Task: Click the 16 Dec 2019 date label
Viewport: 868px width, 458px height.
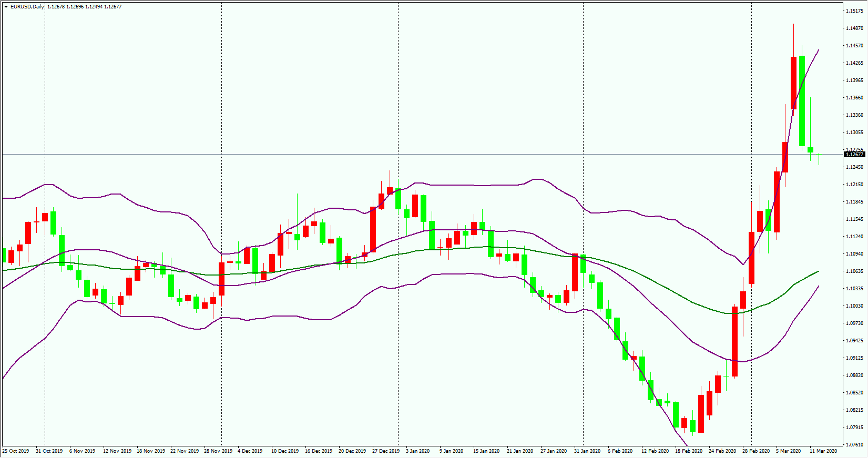Action: pos(319,451)
